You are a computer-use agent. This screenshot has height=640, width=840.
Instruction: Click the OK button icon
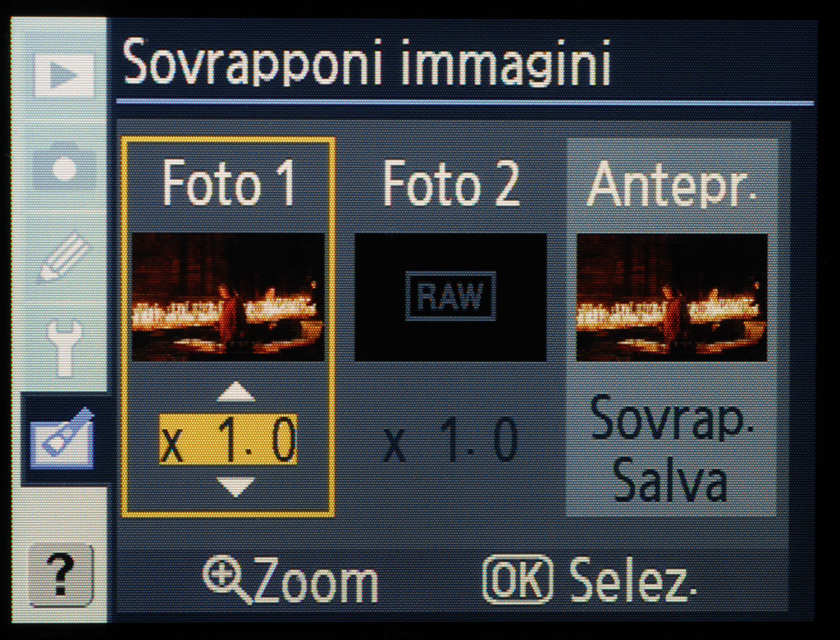pyautogui.click(x=518, y=579)
